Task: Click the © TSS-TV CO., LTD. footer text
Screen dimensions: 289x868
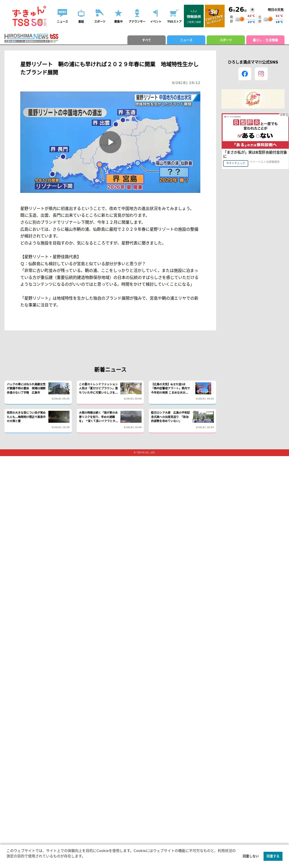Action: [144, 452]
